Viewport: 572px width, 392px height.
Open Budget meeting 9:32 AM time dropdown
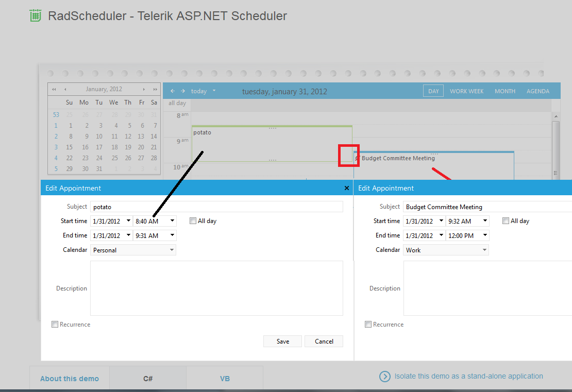pos(485,220)
